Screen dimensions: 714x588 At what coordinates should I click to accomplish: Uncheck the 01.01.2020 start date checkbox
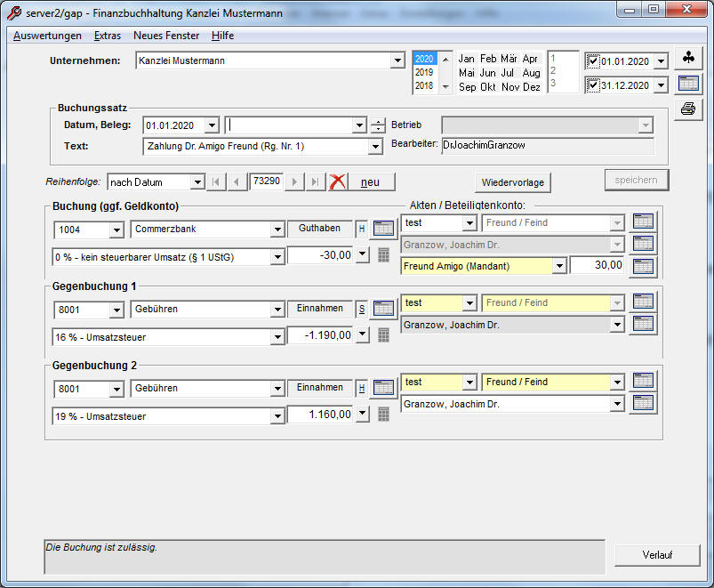(593, 60)
